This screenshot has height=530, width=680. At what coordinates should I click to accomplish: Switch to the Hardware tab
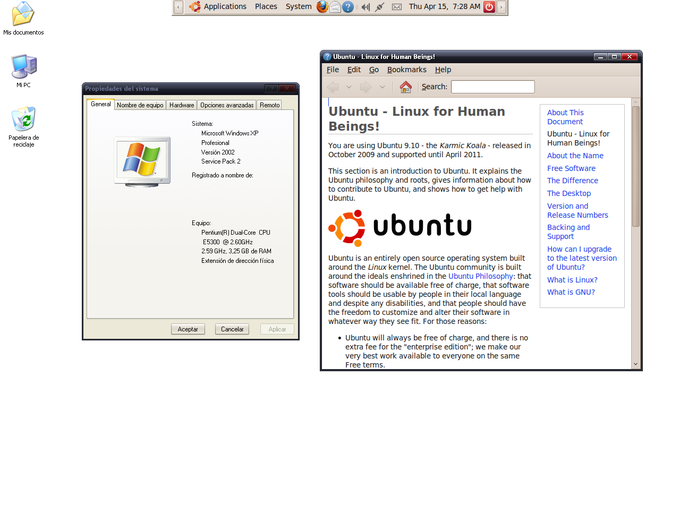[181, 105]
